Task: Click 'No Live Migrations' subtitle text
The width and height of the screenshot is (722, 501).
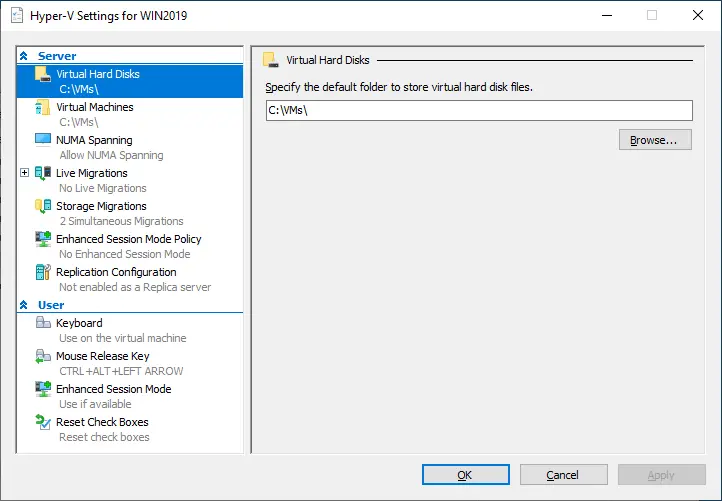Action: tap(103, 188)
